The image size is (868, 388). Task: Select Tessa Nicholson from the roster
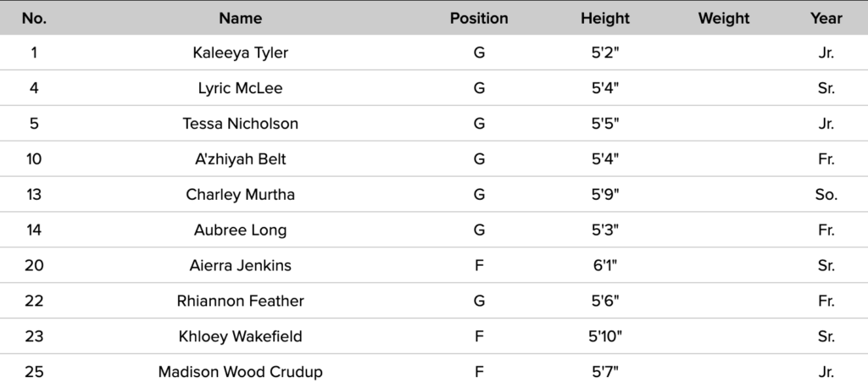[241, 124]
